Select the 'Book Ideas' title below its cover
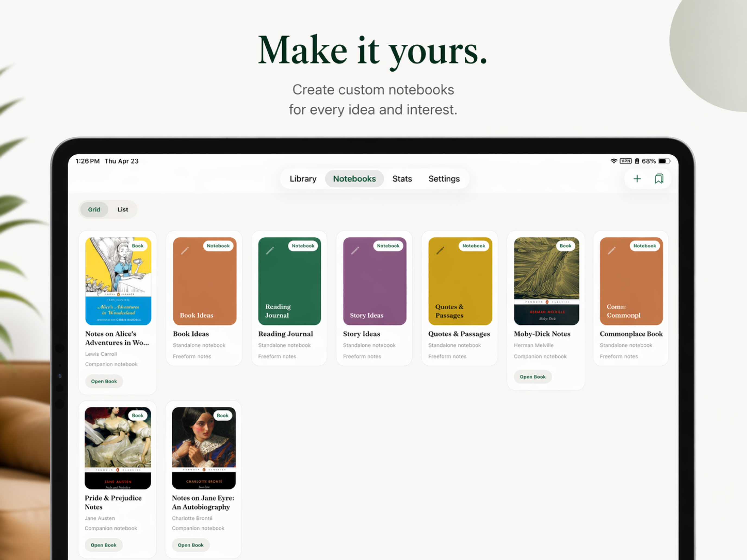747x560 pixels. point(191,334)
